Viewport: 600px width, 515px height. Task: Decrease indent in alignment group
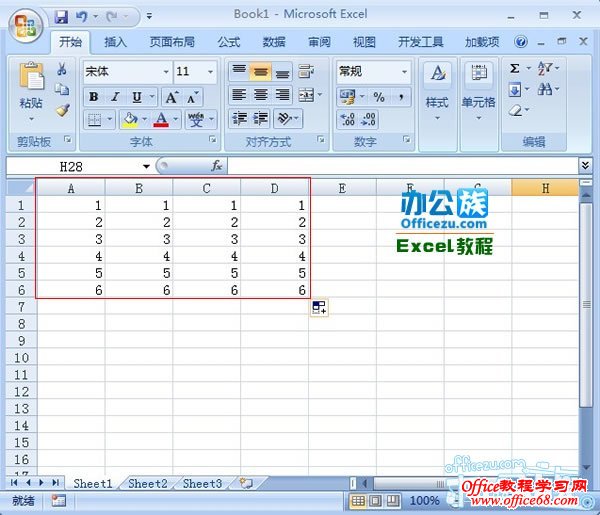pyautogui.click(x=239, y=119)
